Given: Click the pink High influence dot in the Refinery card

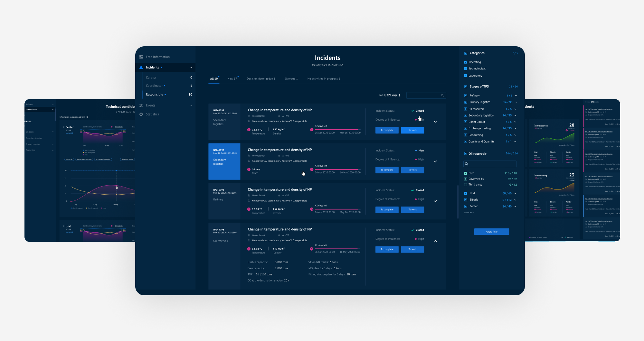Looking at the screenshot, I should (416, 199).
